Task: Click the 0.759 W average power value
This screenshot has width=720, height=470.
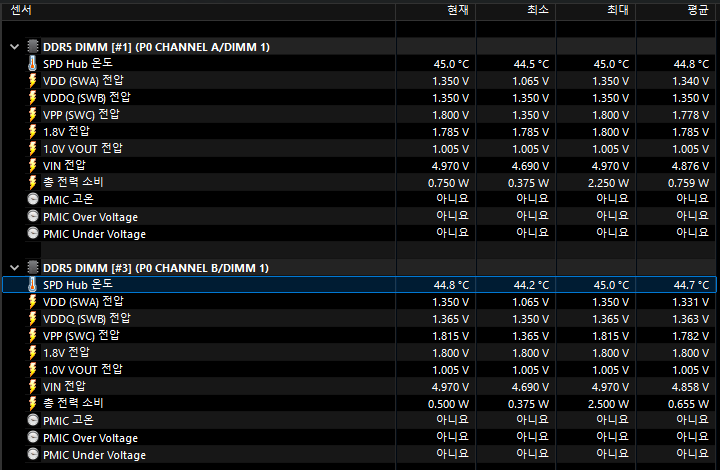Action: [688, 183]
